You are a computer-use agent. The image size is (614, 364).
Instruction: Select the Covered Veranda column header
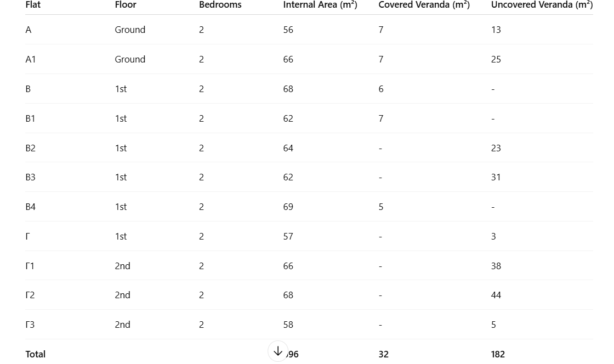(x=423, y=5)
